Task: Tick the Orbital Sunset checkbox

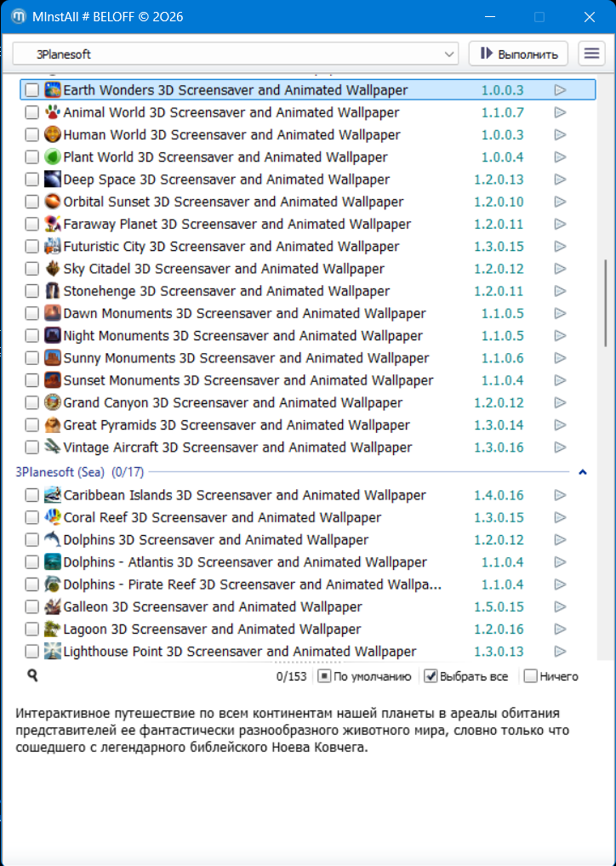Action: [32, 202]
